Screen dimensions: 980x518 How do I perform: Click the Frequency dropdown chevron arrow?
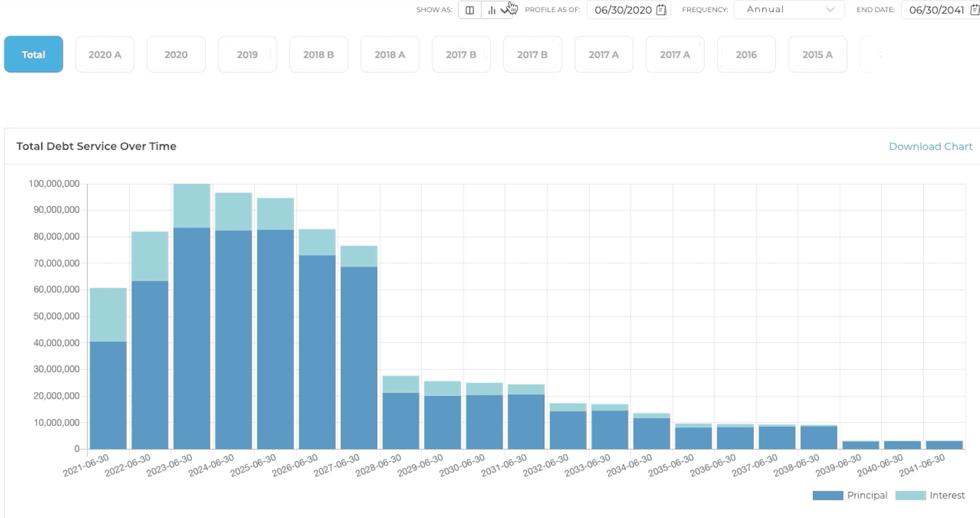(x=830, y=10)
